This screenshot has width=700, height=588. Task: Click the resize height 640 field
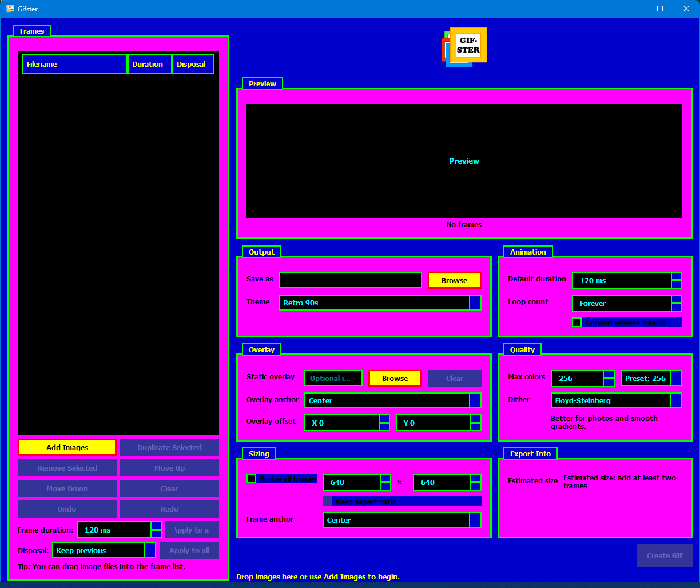click(442, 482)
